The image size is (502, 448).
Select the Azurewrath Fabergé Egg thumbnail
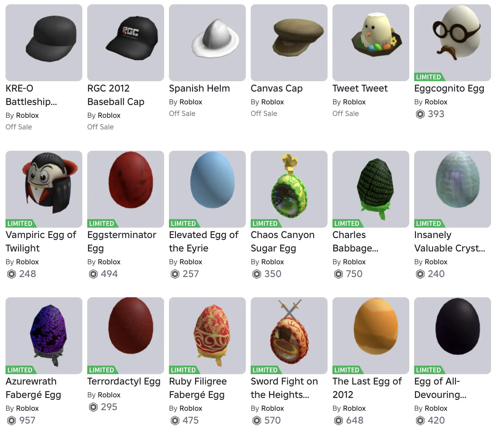pyautogui.click(x=44, y=336)
